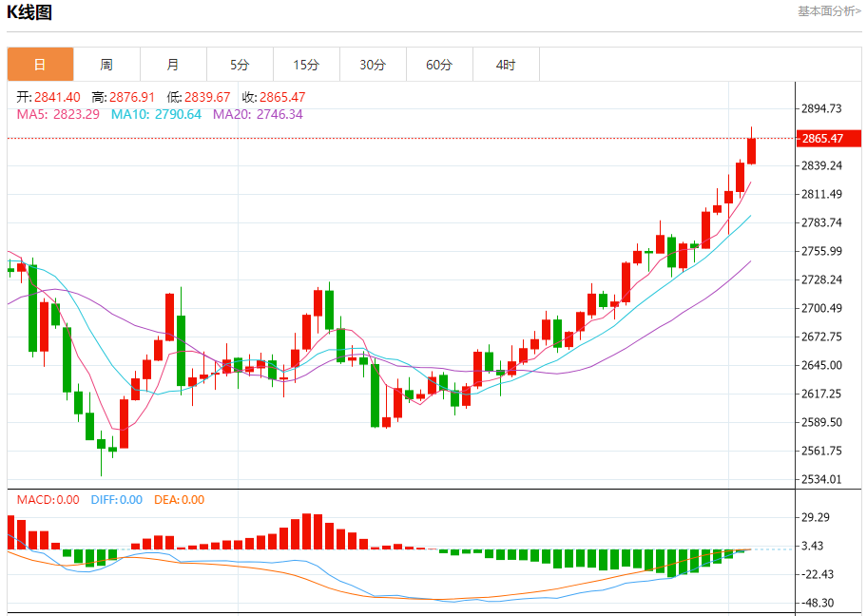The height and width of the screenshot is (616, 867).
Task: Switch to the 周 weekly tab
Action: (x=106, y=65)
